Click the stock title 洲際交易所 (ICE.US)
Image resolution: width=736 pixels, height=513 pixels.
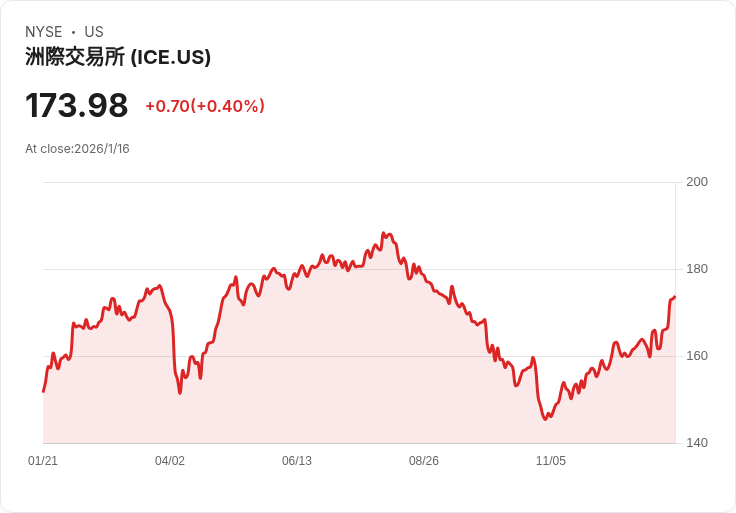coord(118,57)
